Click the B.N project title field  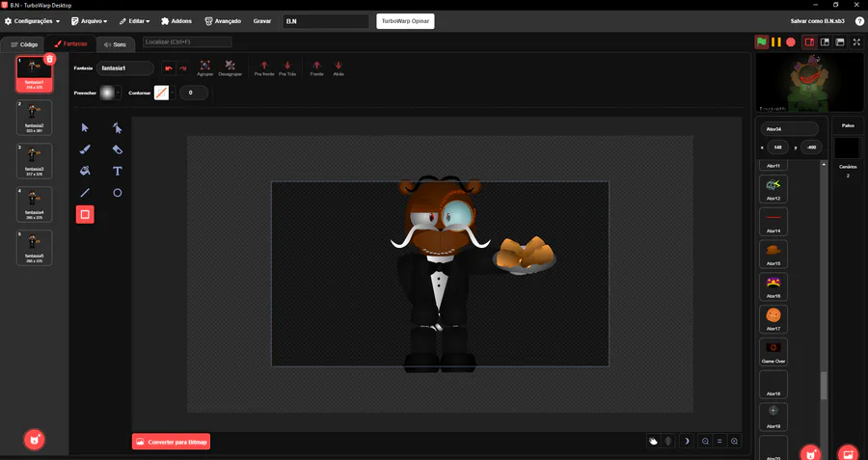click(326, 21)
